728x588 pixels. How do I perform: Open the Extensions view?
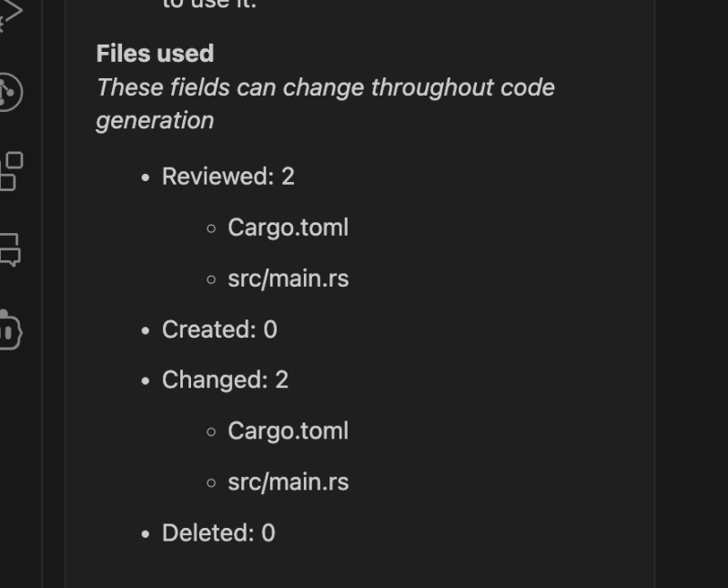point(9,170)
